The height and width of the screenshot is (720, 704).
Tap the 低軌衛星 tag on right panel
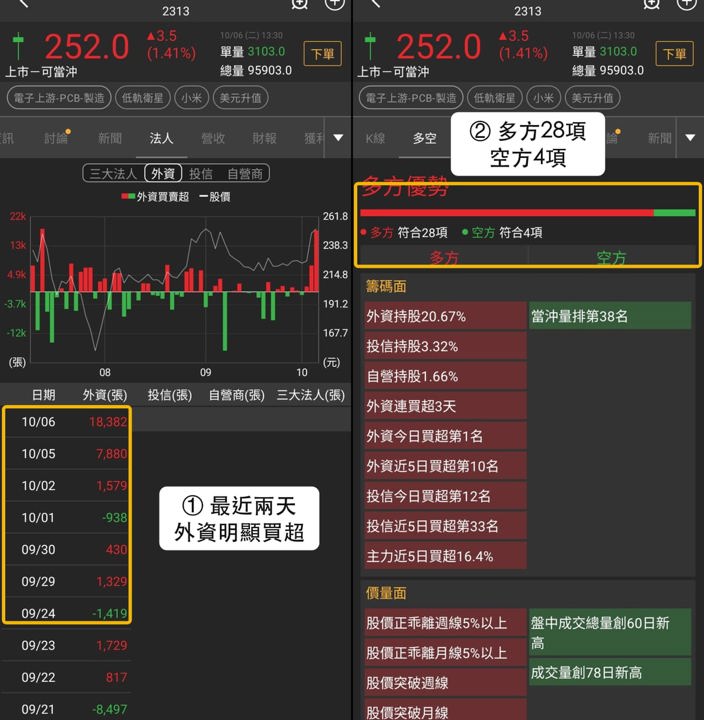(494, 98)
